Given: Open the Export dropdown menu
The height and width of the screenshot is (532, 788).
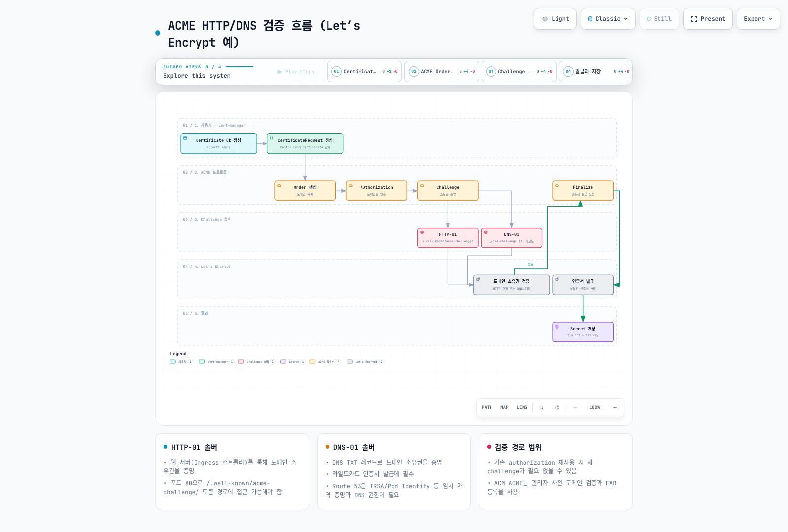Looking at the screenshot, I should tap(758, 19).
